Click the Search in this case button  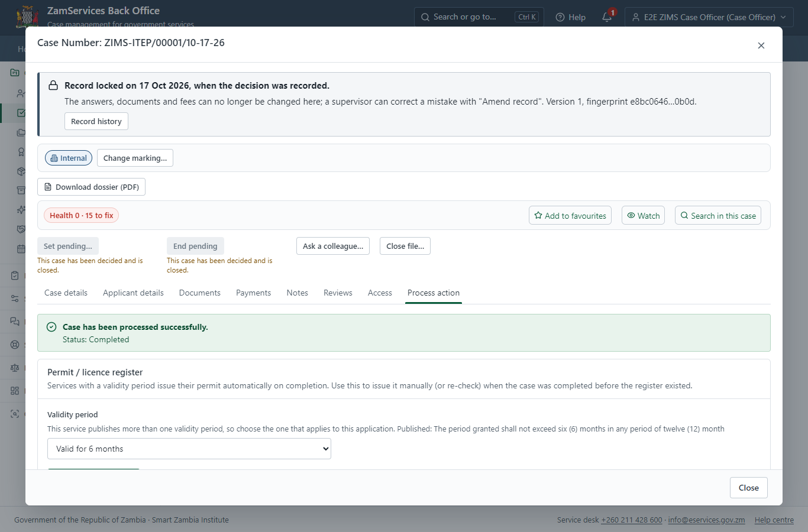718,216
